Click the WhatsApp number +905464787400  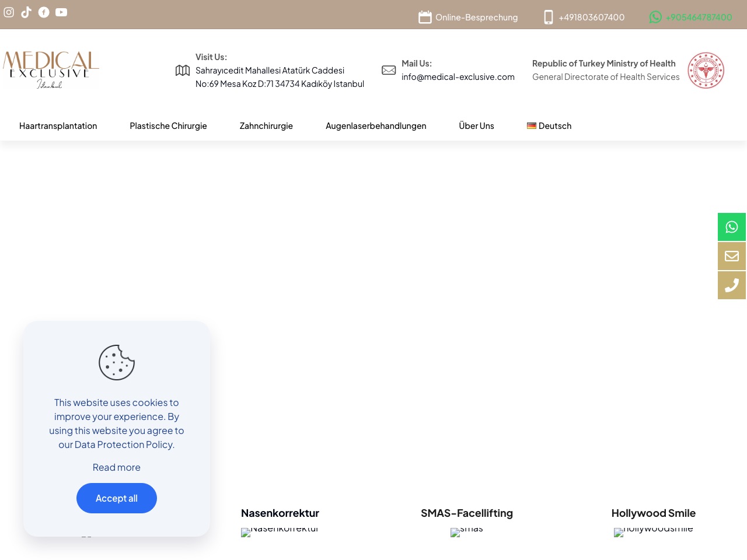click(699, 17)
